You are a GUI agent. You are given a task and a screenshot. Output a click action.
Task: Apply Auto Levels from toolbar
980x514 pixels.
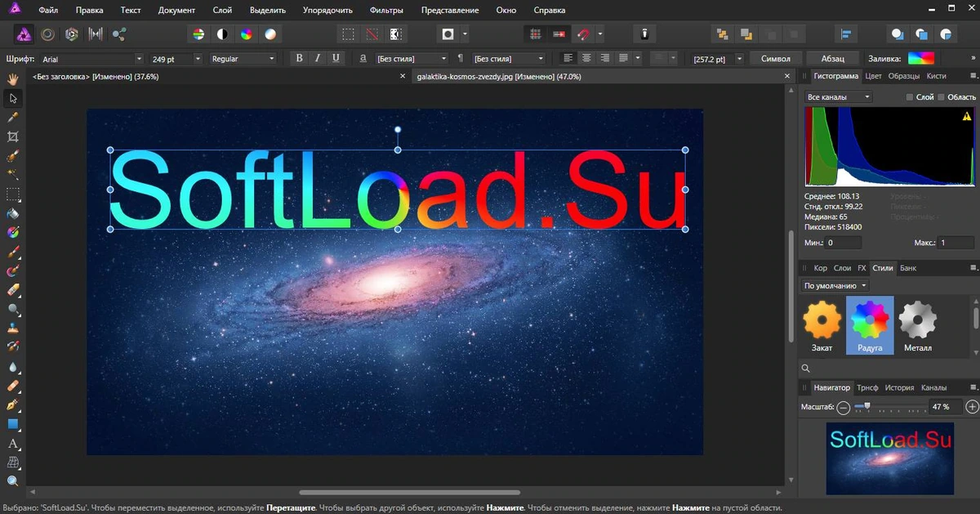coord(198,34)
